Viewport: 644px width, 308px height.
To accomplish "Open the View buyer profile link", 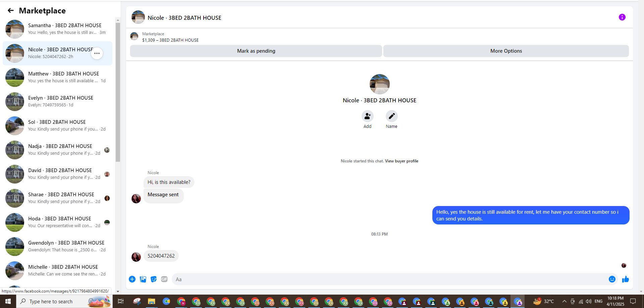I will coord(401,161).
